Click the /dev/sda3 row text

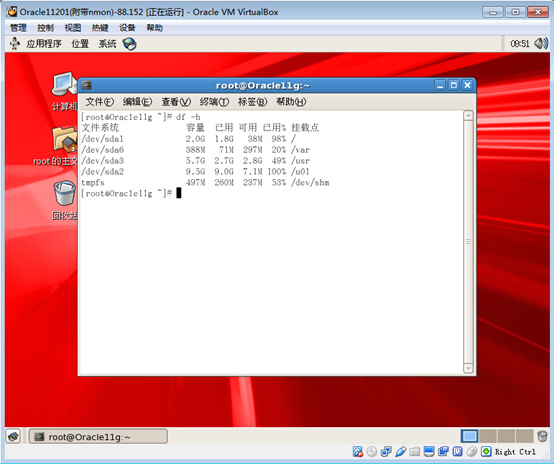pos(195,161)
